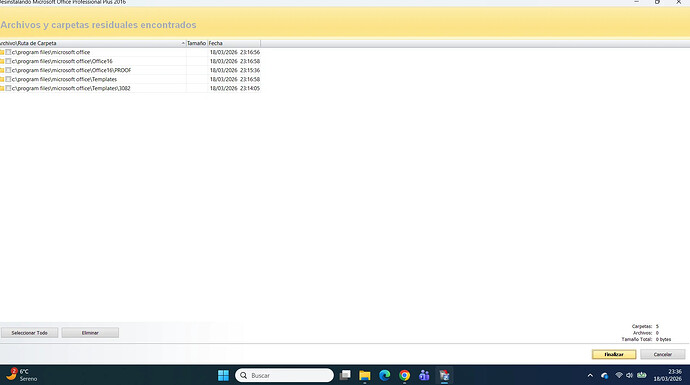Click the Seleccionar Todo button

point(29,333)
